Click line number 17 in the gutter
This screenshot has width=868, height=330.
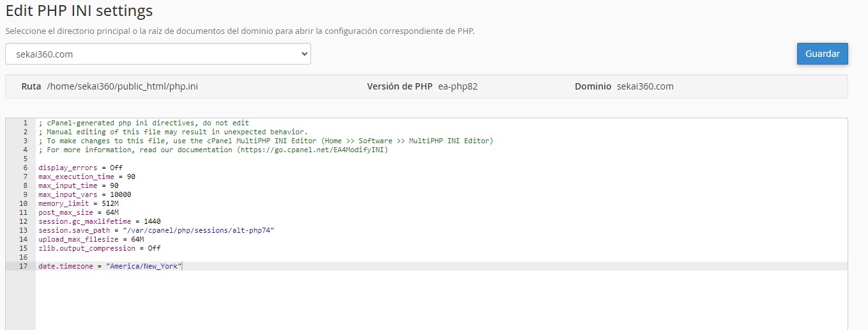(24, 266)
